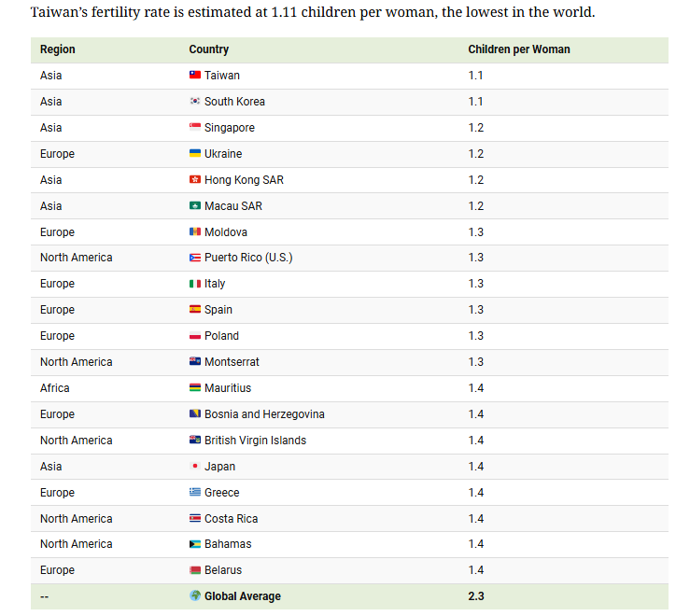Image resolution: width=690 pixels, height=616 pixels.
Task: Sort by the Region column header
Action: click(x=58, y=49)
